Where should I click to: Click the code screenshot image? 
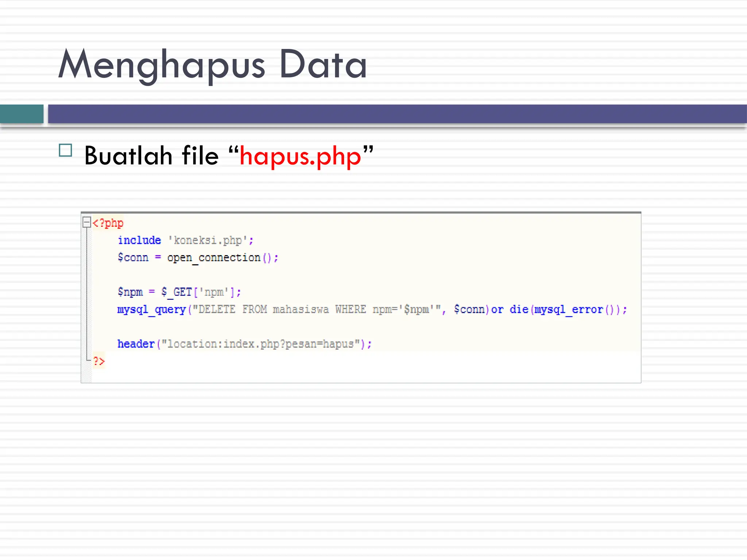coord(361,297)
